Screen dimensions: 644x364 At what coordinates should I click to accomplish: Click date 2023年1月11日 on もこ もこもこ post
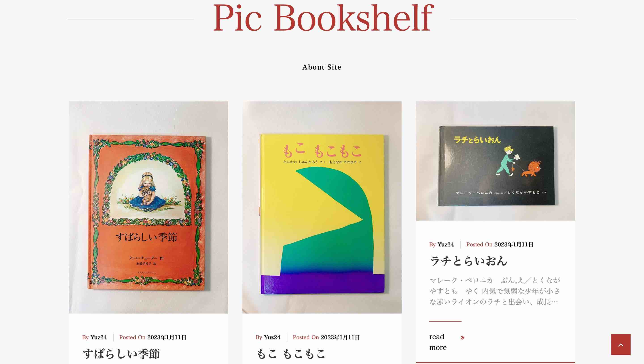pos(340,337)
